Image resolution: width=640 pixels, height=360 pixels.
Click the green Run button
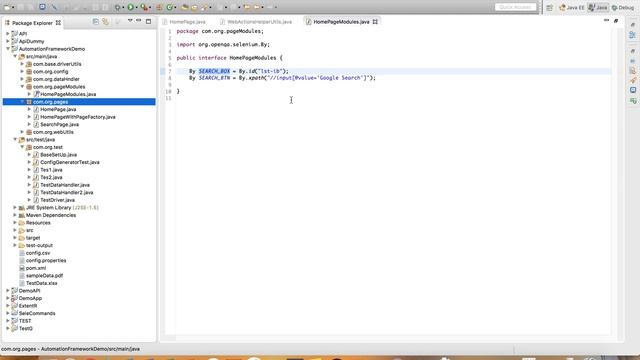131,7
